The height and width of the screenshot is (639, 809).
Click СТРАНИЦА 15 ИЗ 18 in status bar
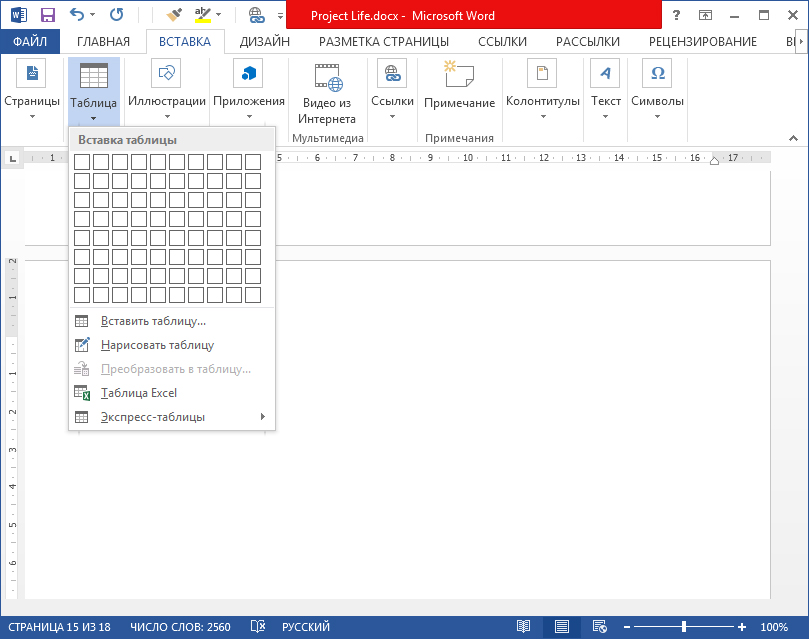pos(59,627)
